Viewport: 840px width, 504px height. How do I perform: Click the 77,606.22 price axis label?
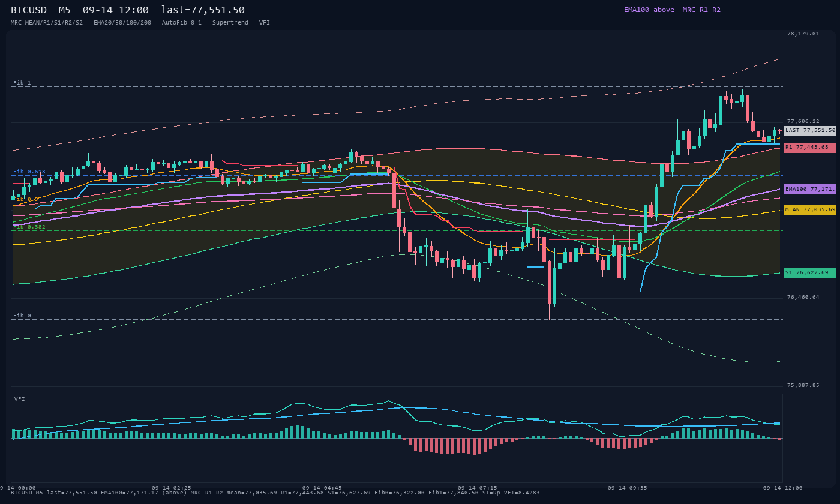[x=803, y=121]
